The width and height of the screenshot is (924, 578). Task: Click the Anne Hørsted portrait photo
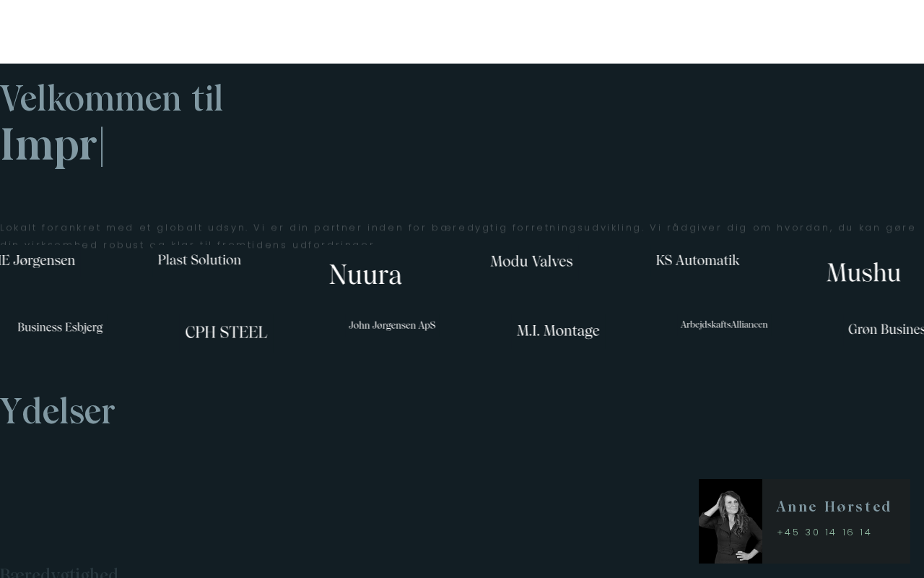click(731, 521)
